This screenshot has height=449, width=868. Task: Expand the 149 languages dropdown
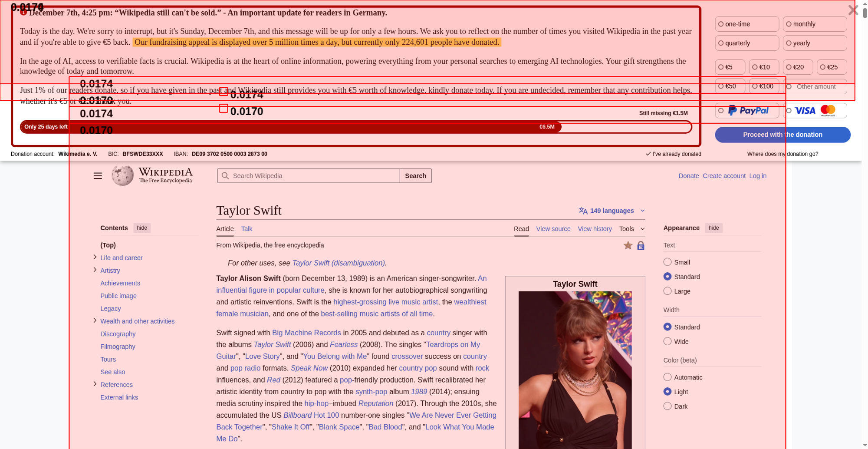tap(612, 211)
